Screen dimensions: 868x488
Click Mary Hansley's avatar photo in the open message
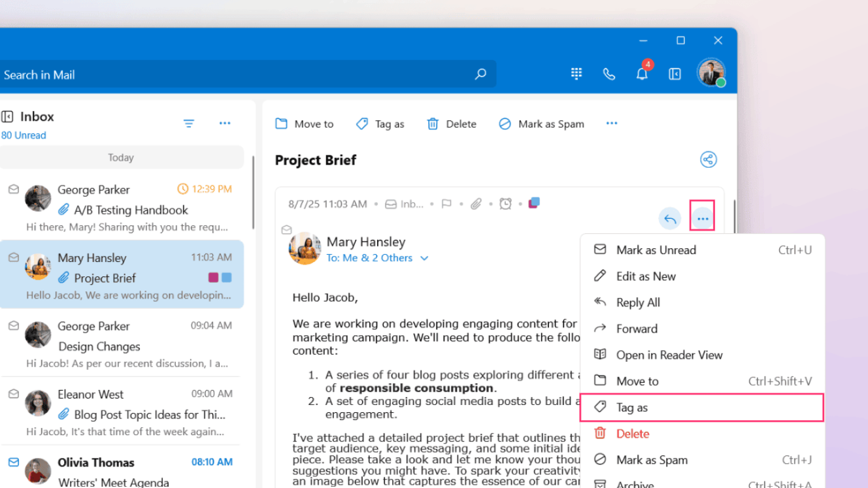(x=305, y=248)
